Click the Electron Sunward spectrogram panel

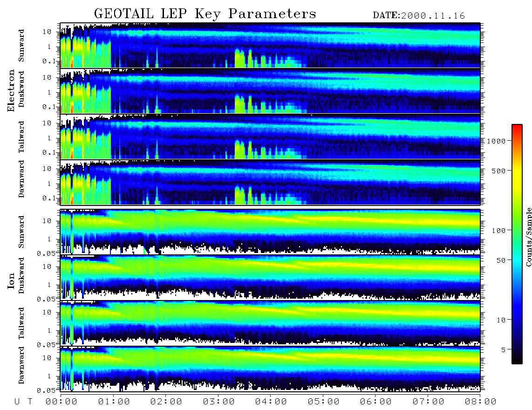(x=270, y=45)
